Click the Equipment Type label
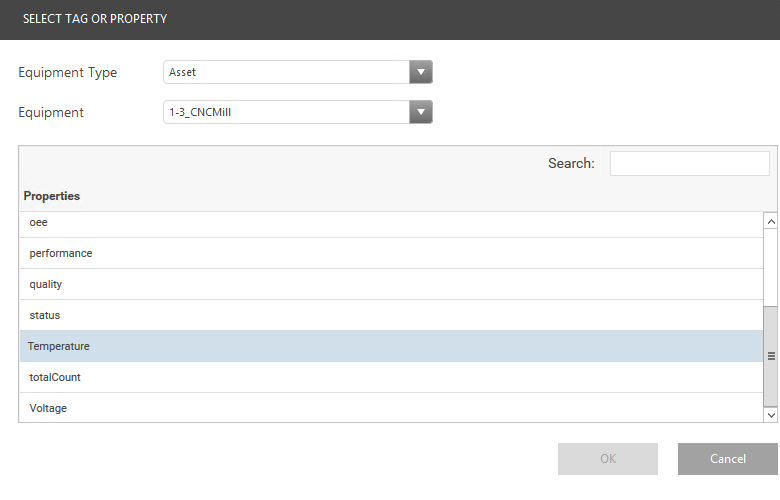 click(x=67, y=72)
